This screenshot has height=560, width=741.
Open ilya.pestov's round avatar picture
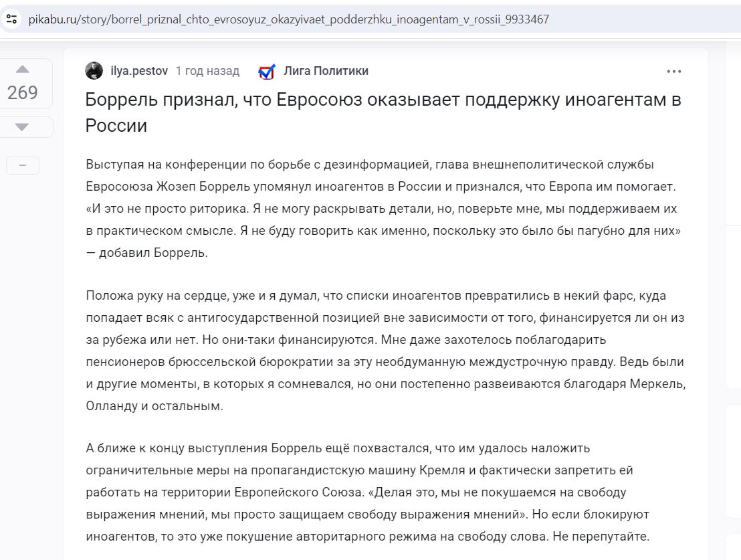94,71
